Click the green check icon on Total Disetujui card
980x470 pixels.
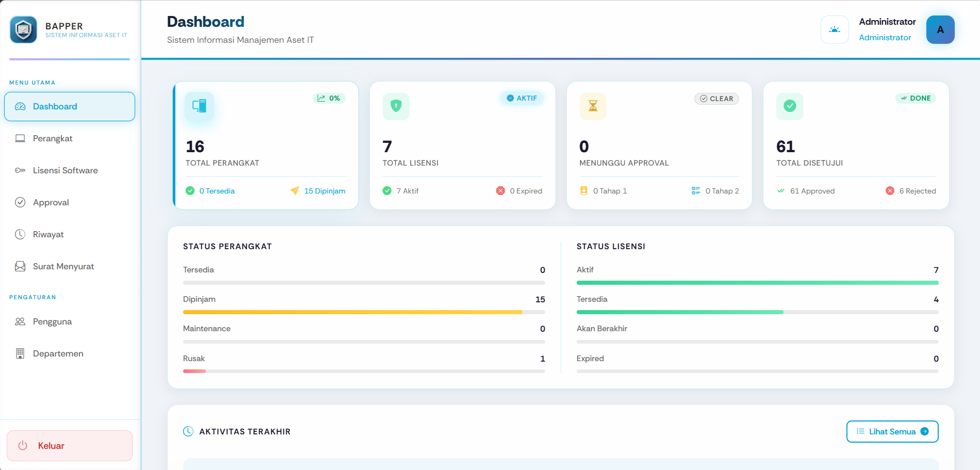tap(790, 106)
